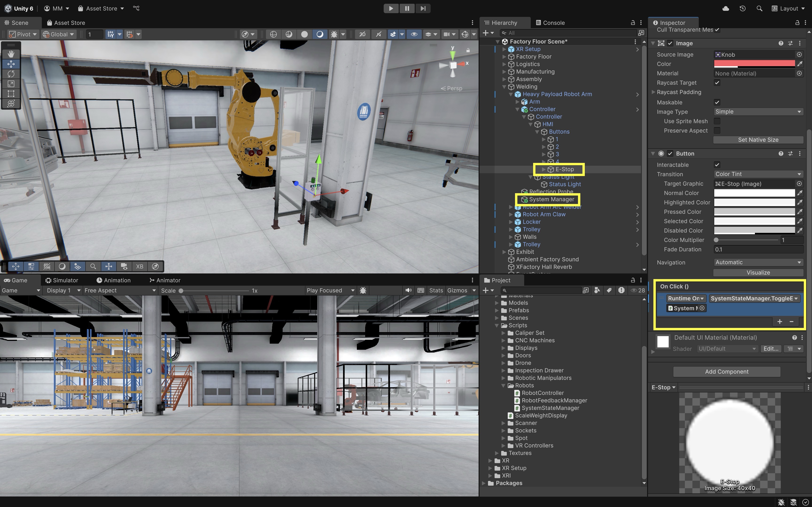
Task: Expand the Robot Arm Claw item
Action: click(511, 214)
